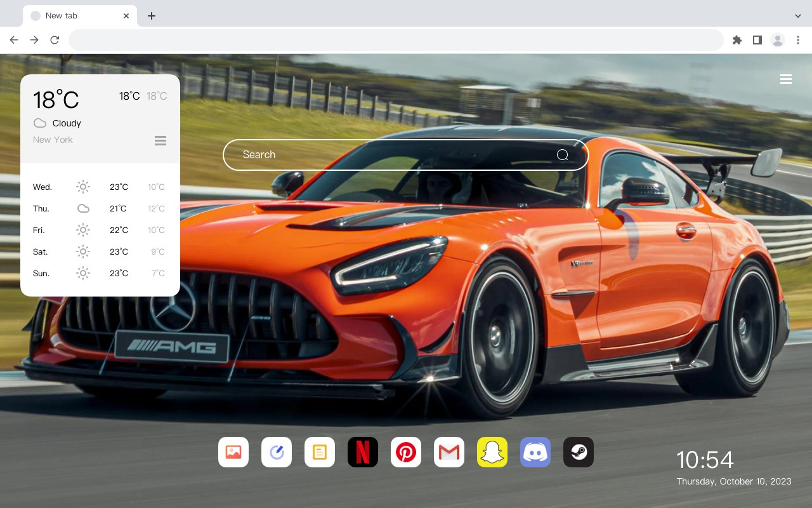Open the yellow Notes shortcut
The image size is (812, 508).
[x=320, y=452]
